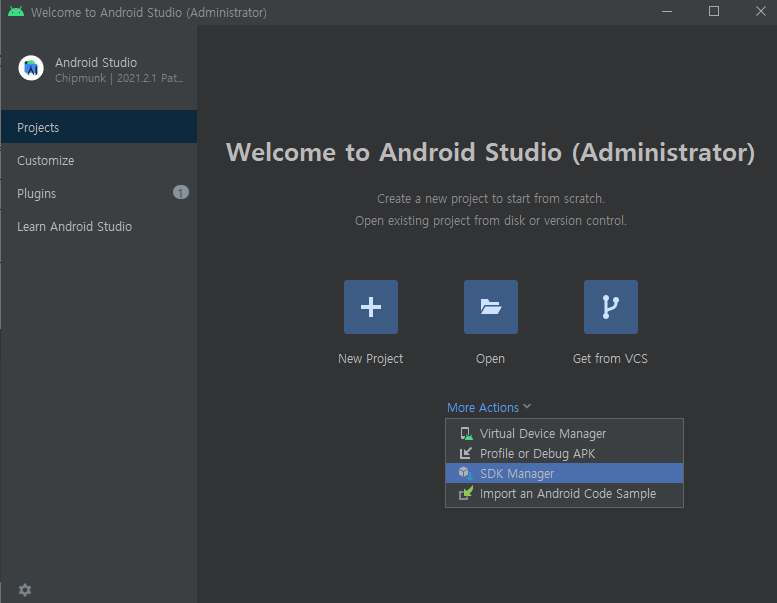Minimize the Android Studio welcome window
Screen dimensions: 777x603
coord(667,11)
